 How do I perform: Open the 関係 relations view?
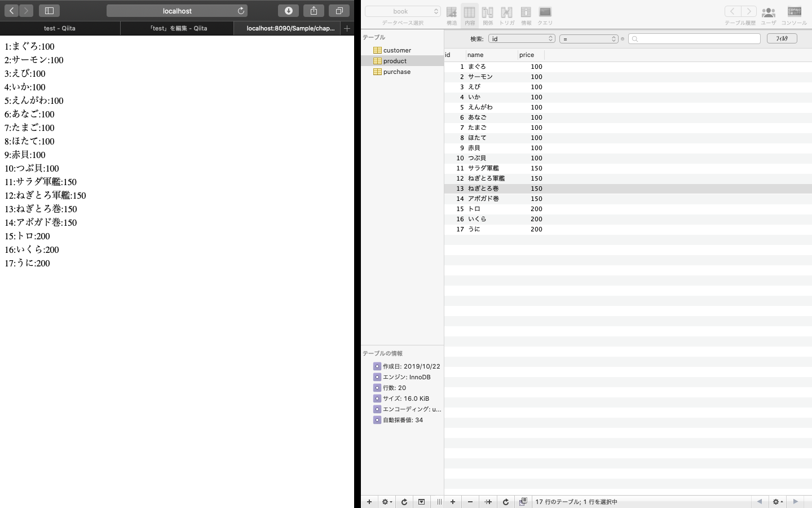(488, 15)
